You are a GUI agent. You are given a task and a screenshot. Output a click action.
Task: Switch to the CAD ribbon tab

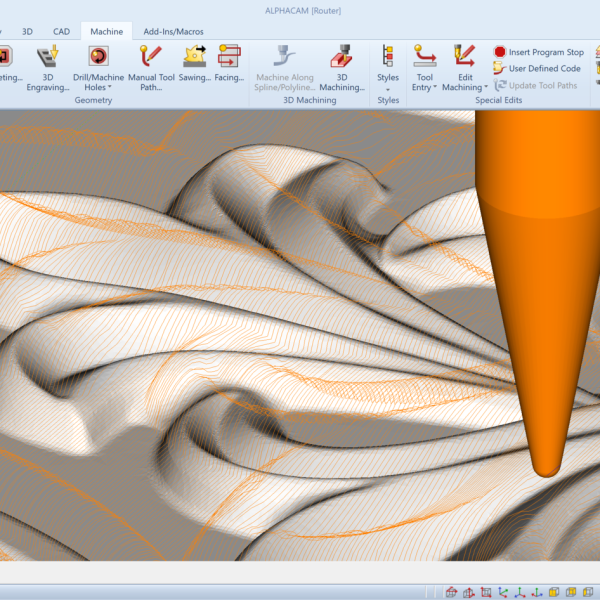tap(61, 31)
